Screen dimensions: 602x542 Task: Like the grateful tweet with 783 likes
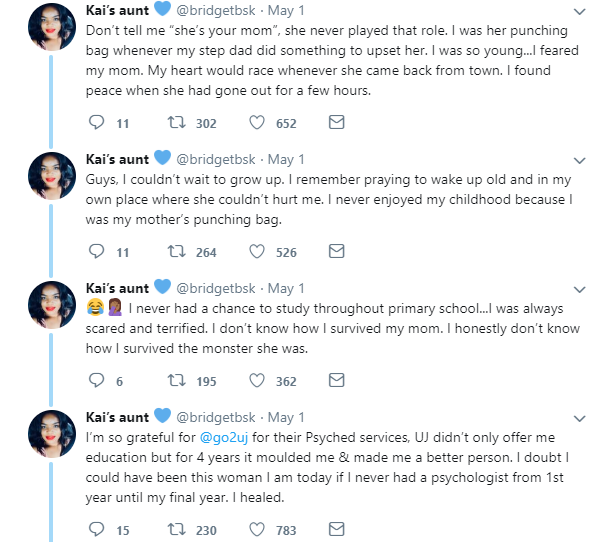[257, 529]
